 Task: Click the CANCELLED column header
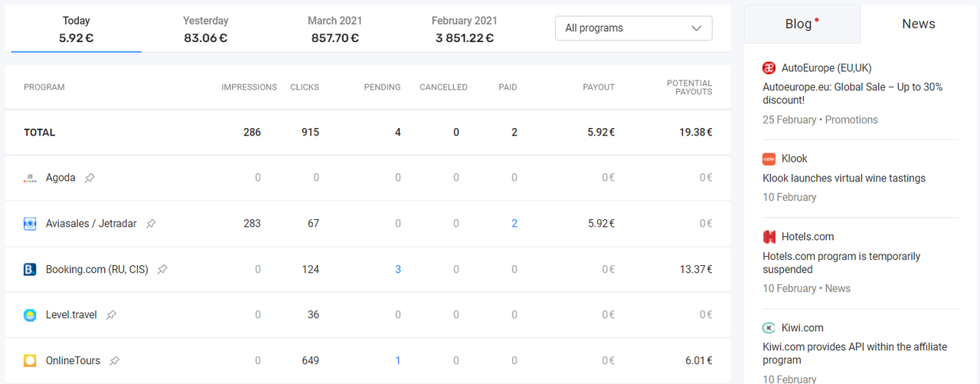tap(443, 87)
